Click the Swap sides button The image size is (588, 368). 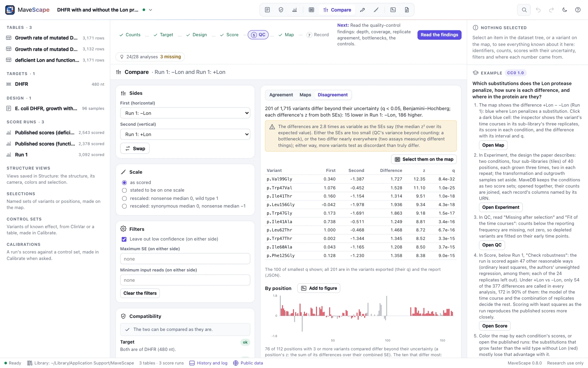135,148
